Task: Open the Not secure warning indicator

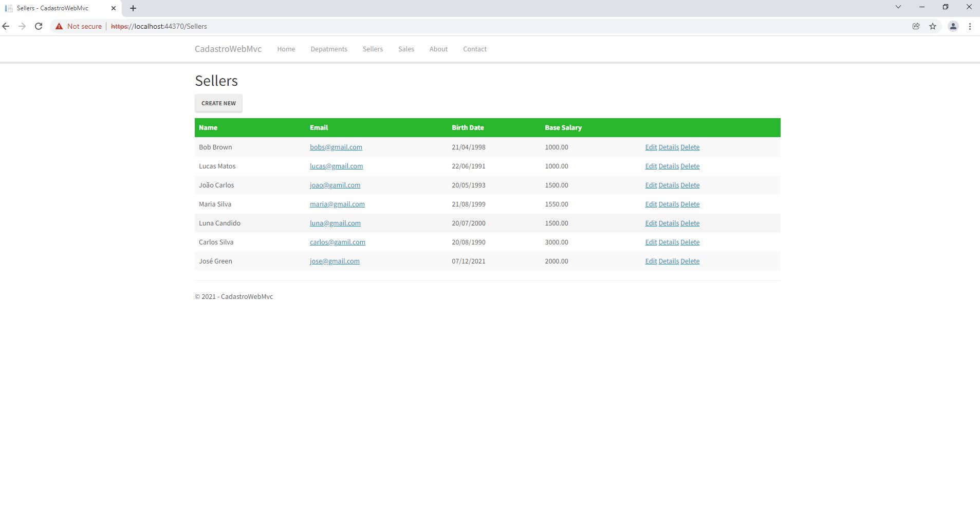Action: click(78, 26)
